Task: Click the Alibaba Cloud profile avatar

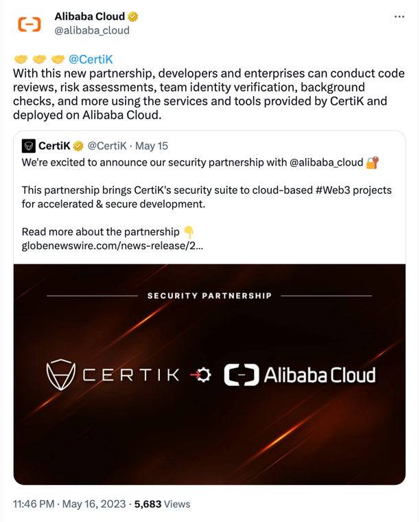Action: [x=30, y=23]
